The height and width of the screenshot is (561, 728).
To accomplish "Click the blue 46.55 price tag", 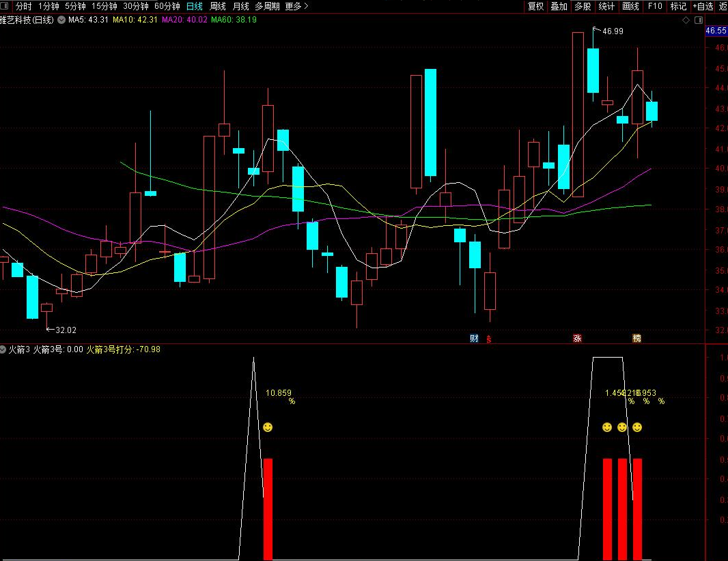I will point(716,31).
